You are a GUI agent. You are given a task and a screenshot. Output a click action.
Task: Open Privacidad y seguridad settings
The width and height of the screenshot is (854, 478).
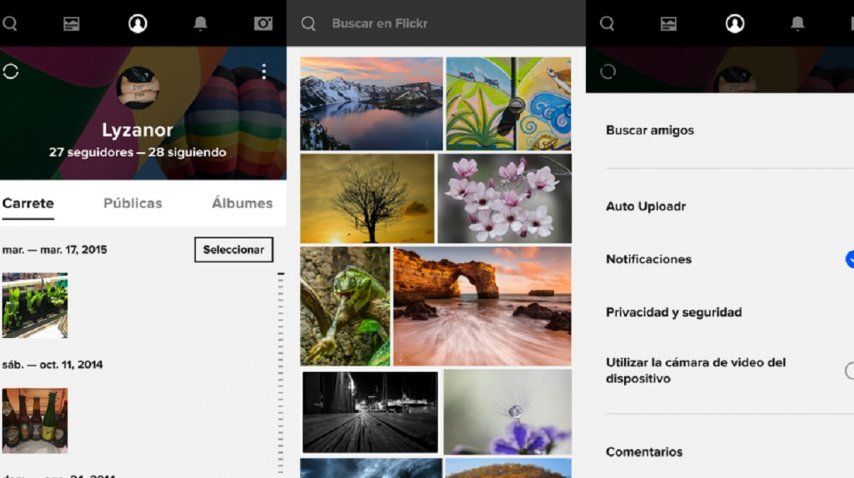(673, 312)
